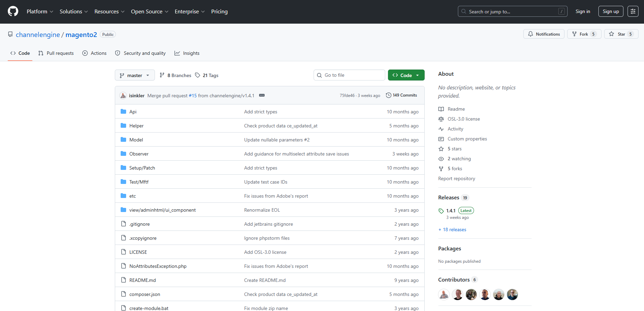This screenshot has width=644, height=311.
Task: Click the Go to file input
Action: (x=349, y=75)
